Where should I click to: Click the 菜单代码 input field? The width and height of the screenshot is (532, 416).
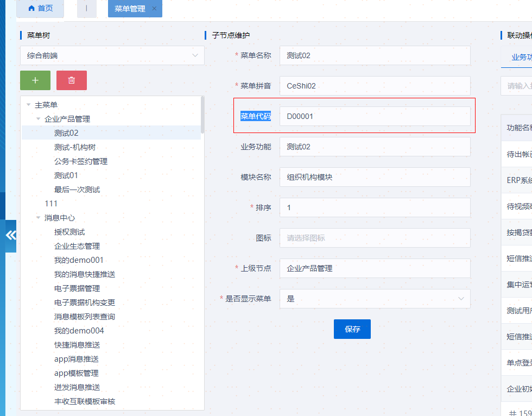(375, 116)
